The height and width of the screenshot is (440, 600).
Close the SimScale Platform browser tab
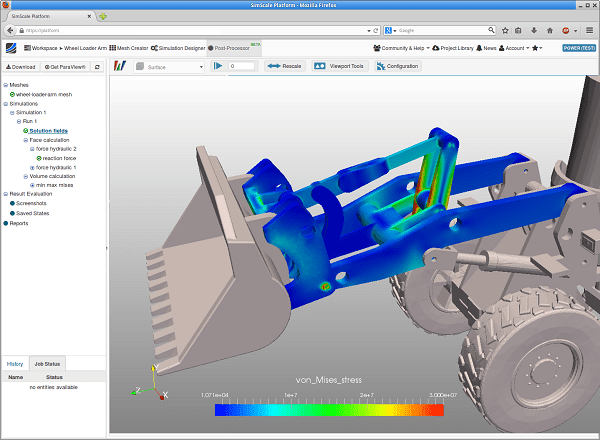click(89, 16)
